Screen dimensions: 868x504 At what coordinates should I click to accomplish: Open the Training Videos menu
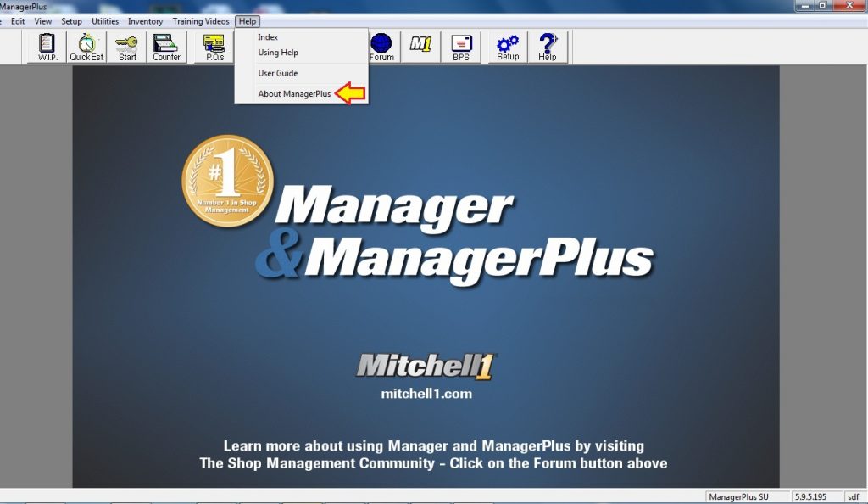pos(200,21)
